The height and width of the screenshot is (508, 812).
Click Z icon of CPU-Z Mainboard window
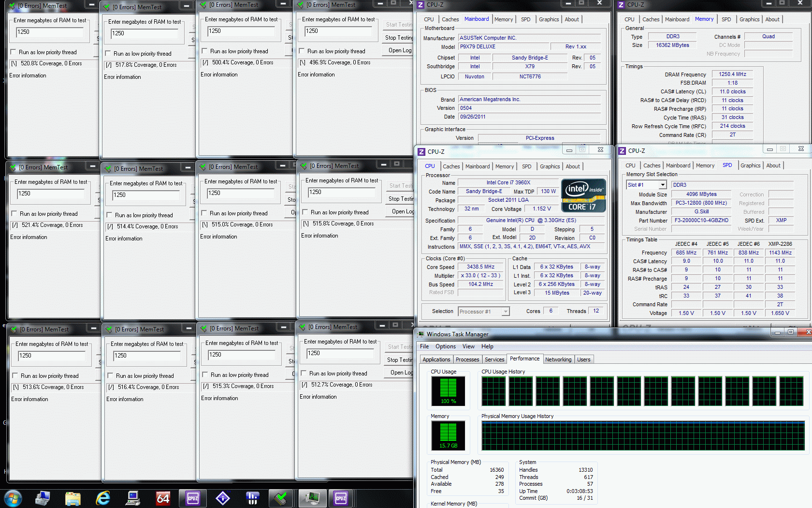[x=420, y=5]
